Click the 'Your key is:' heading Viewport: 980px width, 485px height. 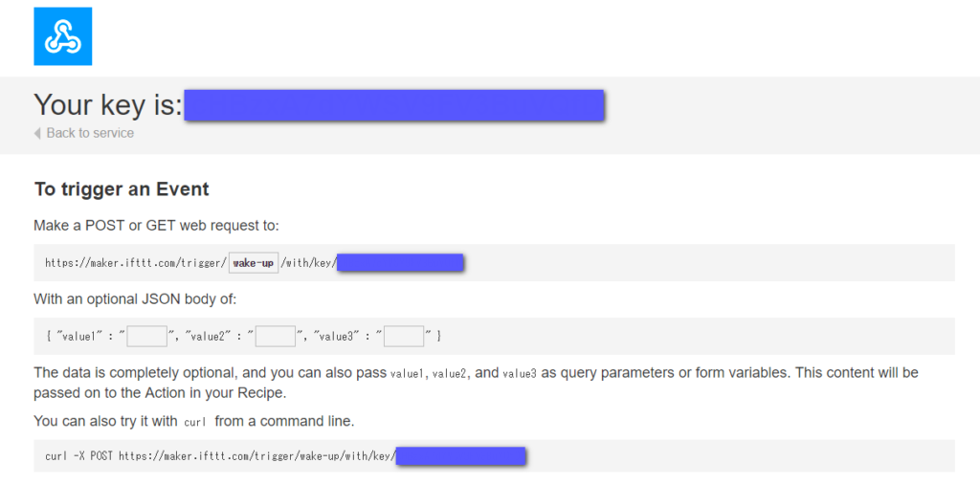107,105
